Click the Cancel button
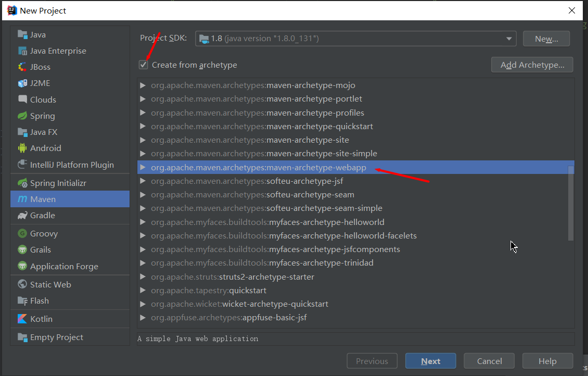This screenshot has height=376, width=588. (x=489, y=361)
